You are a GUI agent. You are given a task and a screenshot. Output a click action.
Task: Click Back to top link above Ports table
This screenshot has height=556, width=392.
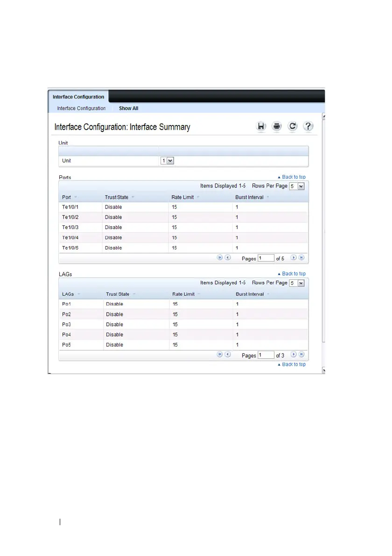coord(292,177)
